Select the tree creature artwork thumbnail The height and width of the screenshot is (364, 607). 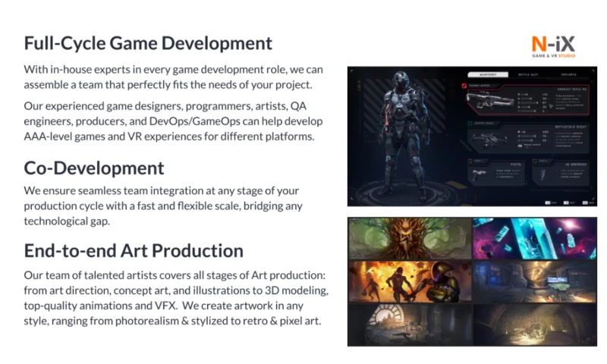pyautogui.click(x=410, y=238)
